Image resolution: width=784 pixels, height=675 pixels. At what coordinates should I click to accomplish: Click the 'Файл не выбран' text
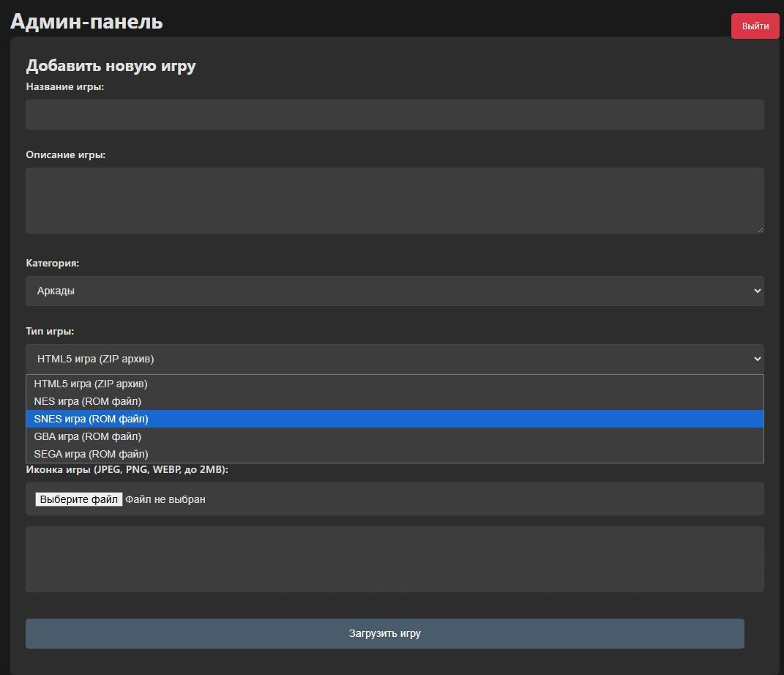pos(165,499)
